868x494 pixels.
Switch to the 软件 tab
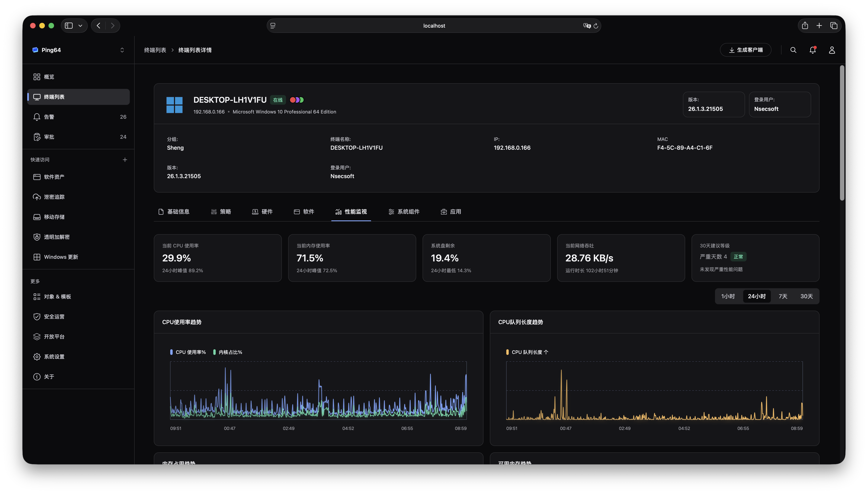[x=304, y=212]
